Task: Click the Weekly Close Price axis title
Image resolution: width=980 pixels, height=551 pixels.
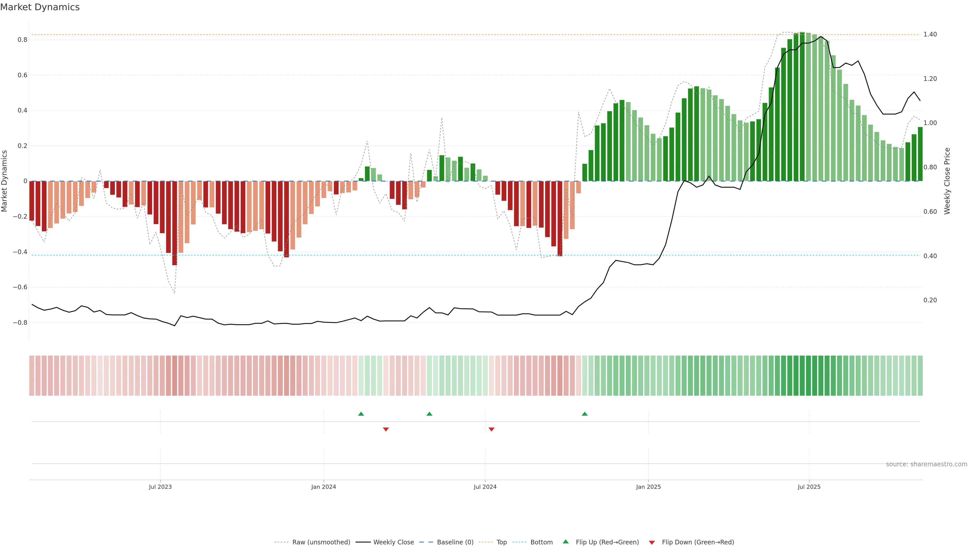Action: 947,181
